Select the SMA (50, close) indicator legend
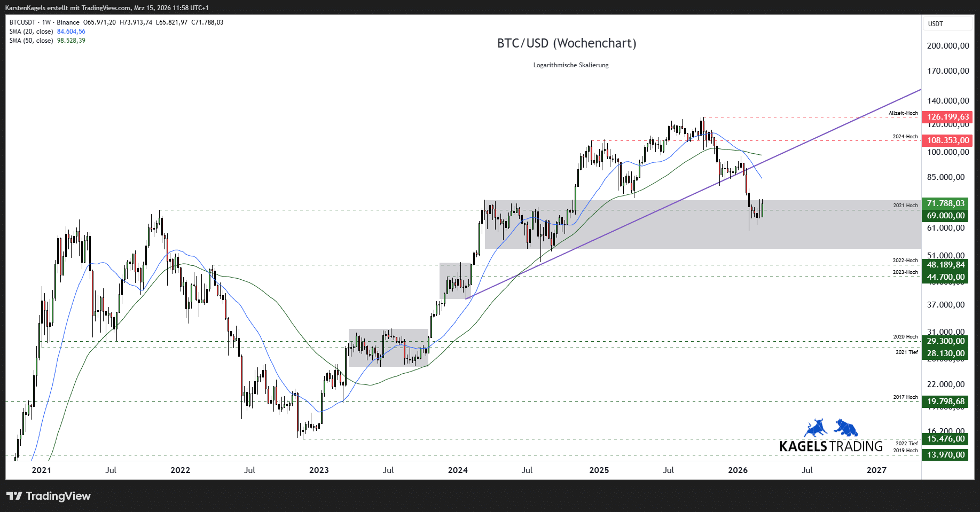980x512 pixels. coord(31,41)
